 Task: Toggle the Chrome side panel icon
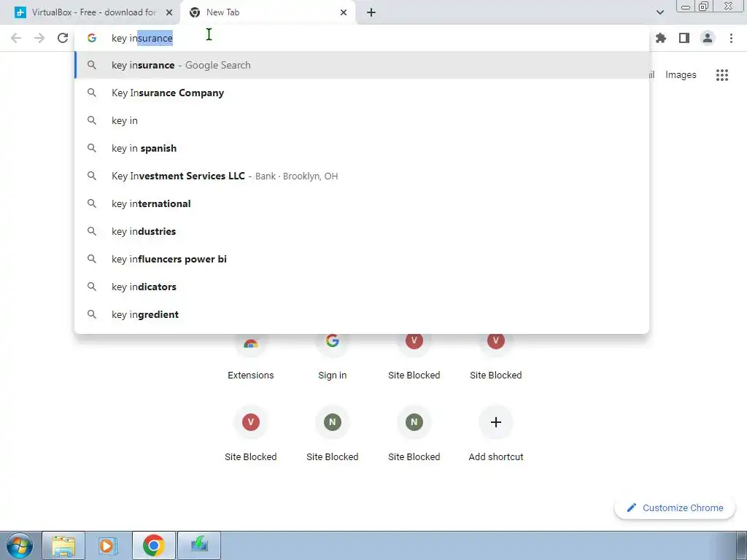click(x=684, y=38)
